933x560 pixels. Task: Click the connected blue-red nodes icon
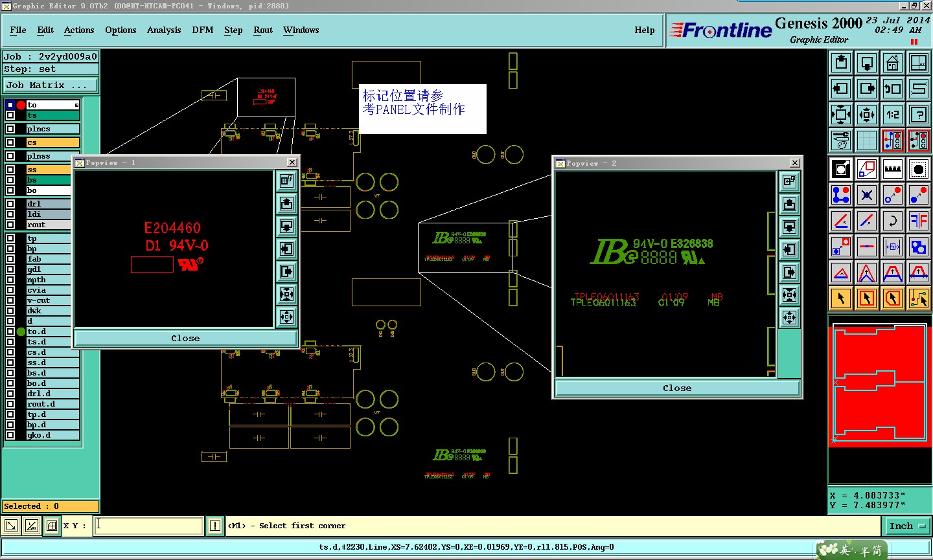[x=841, y=195]
